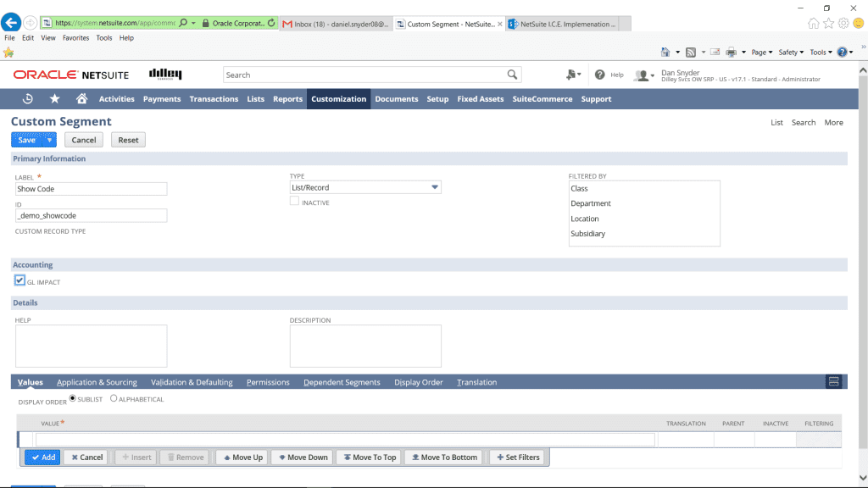
Task: Select Department in Filtered By list
Action: [591, 203]
